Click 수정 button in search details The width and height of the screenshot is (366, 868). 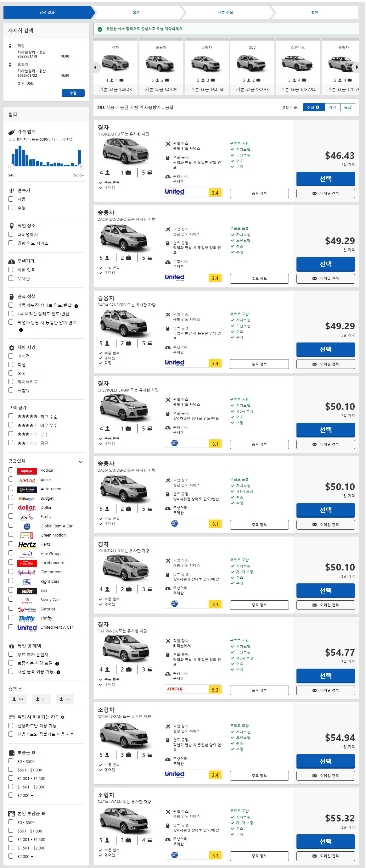coord(73,93)
